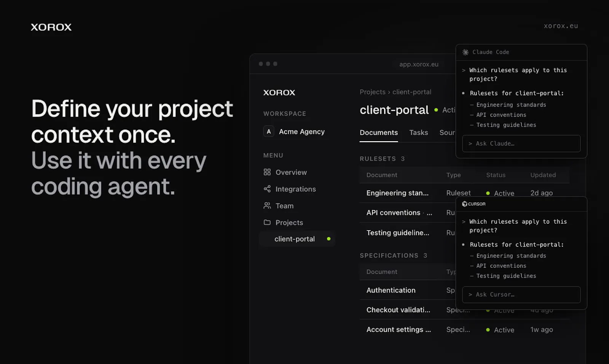Click the SPECIFICATIONS section heading
Screen dimensions: 609x364
389,256
